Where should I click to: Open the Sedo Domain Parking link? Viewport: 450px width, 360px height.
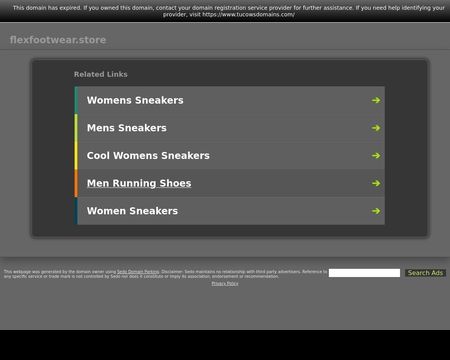tap(138, 272)
